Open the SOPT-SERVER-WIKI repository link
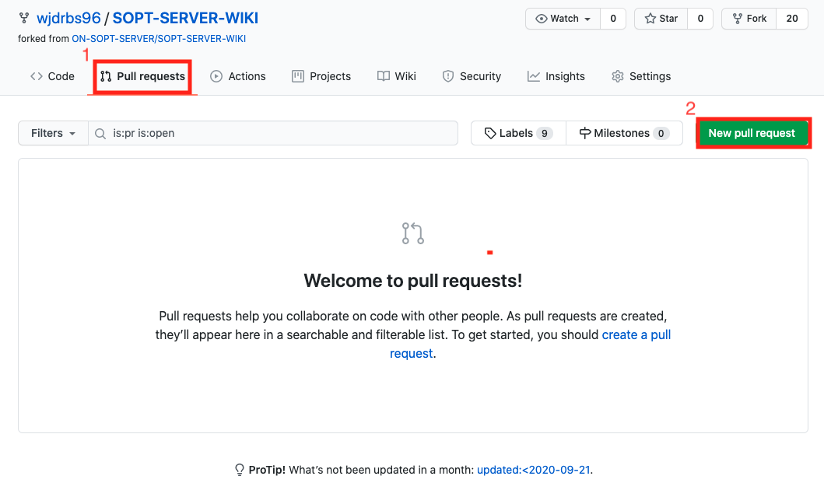 tap(185, 19)
